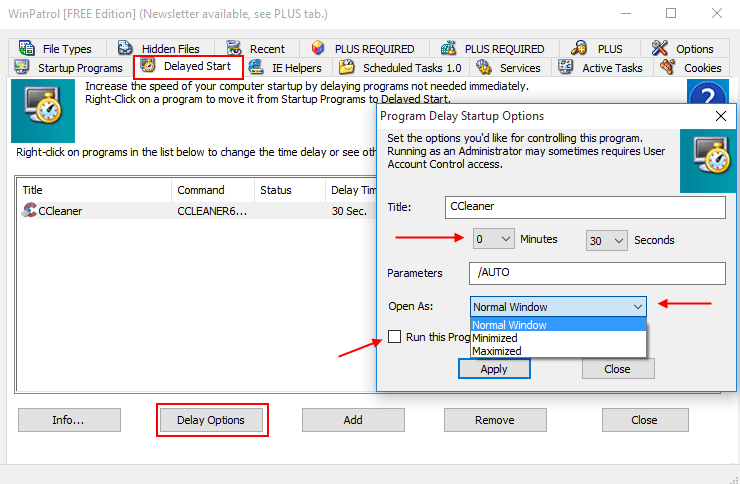Screen dimensions: 740x484
Task: Click the Add button
Action: tap(353, 420)
